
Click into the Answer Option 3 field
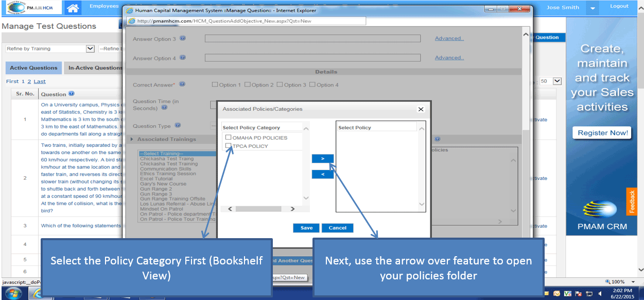tap(312, 39)
